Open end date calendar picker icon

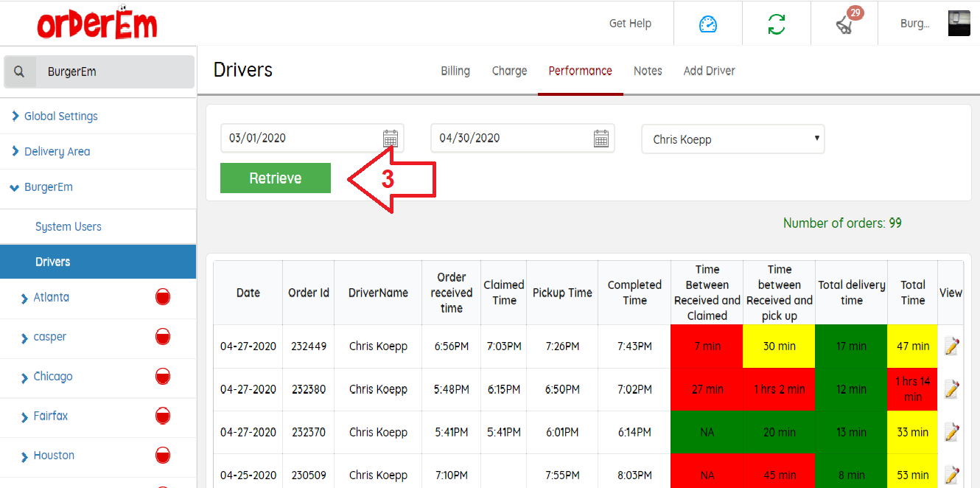601,139
